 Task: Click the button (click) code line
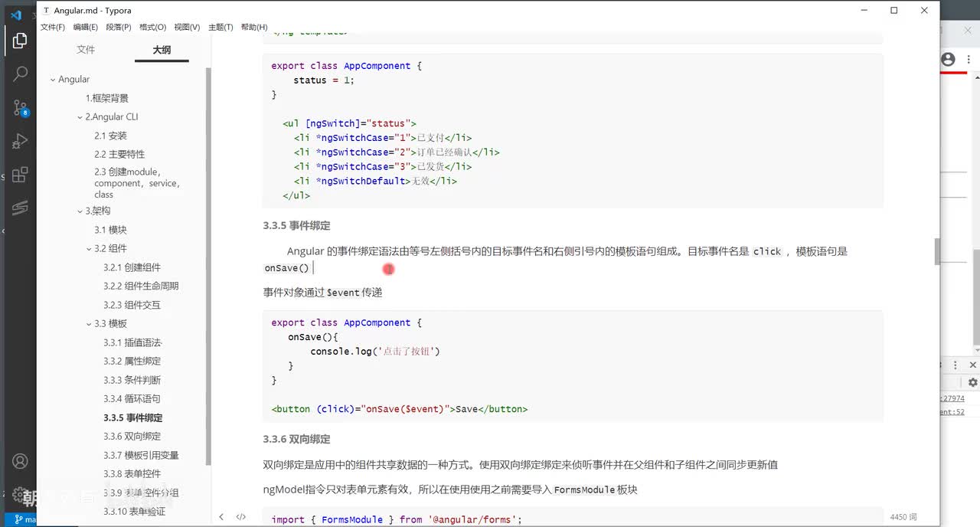[400, 409]
